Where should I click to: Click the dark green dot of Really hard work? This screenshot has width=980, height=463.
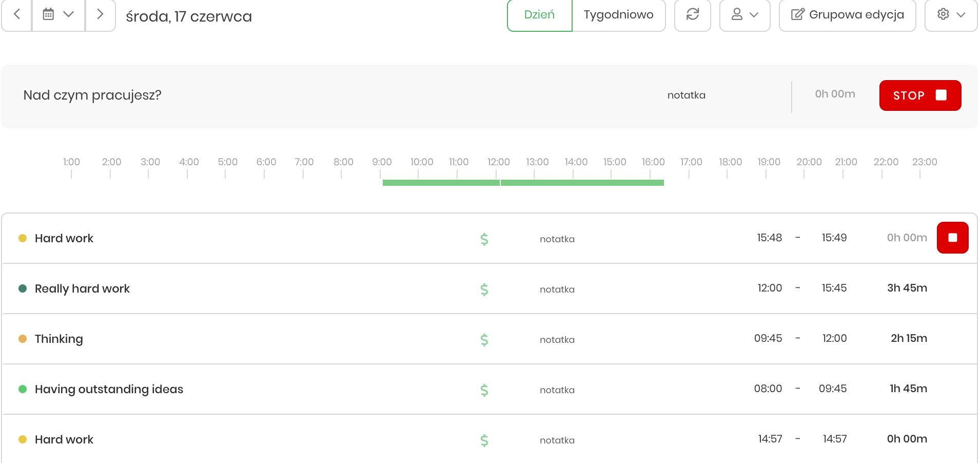[23, 288]
